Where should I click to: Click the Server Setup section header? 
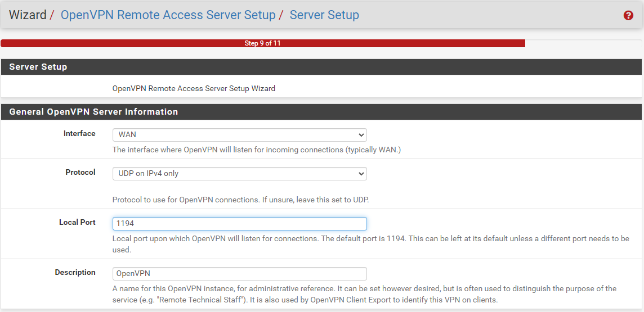coord(321,67)
